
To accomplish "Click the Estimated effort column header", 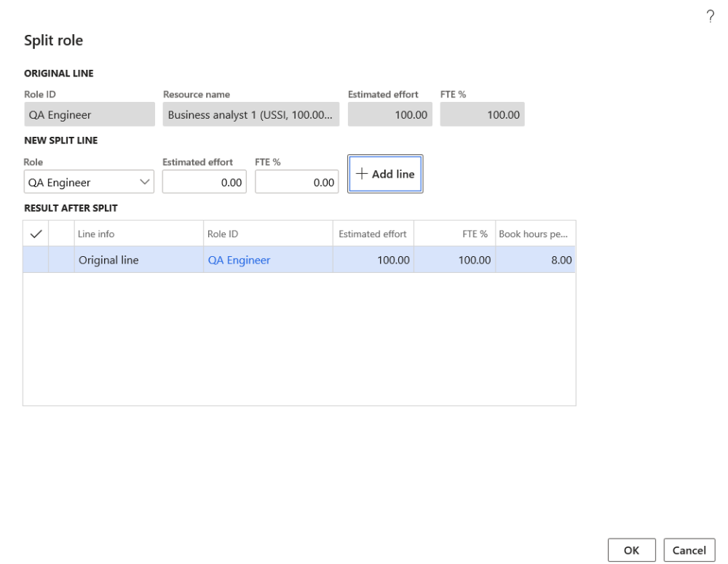I will pos(373,234).
